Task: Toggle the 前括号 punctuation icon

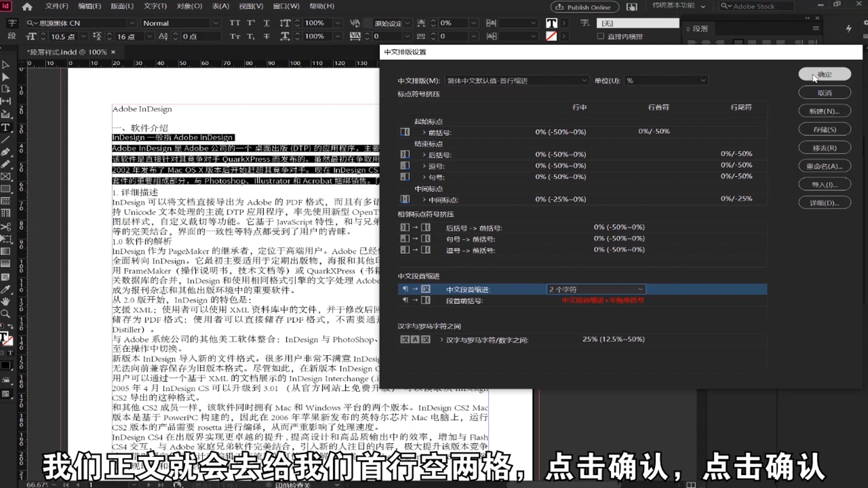Action: click(405, 132)
